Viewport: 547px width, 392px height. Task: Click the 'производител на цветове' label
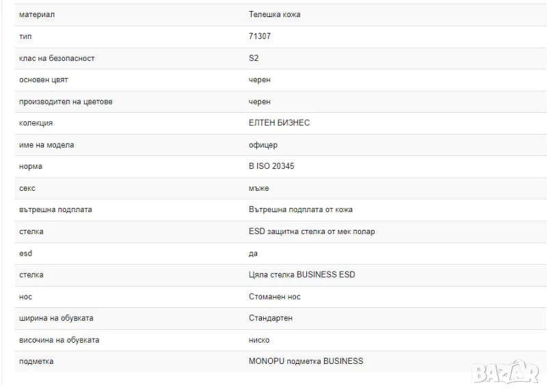coord(66,101)
